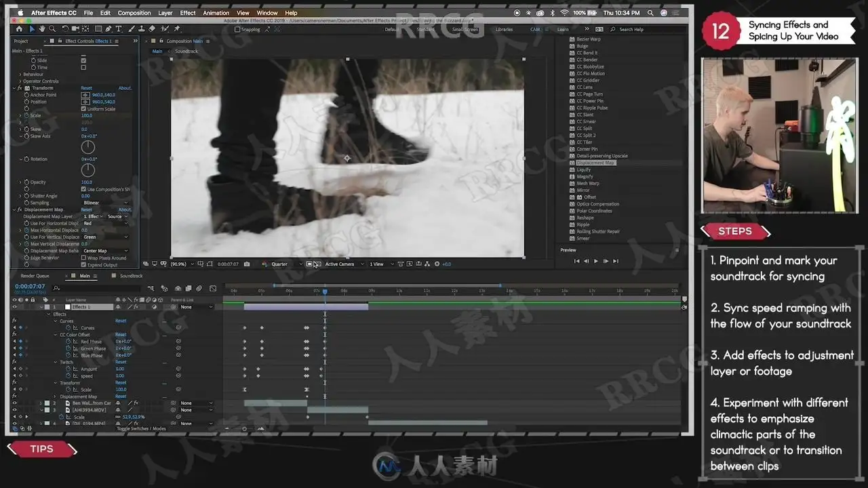Open the Animation menu
The height and width of the screenshot is (488, 868).
pyautogui.click(x=216, y=13)
